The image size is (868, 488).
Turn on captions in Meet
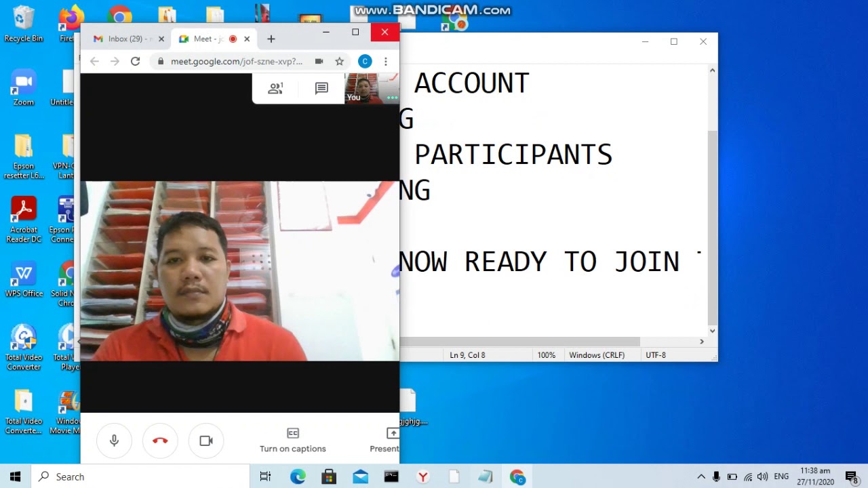coord(293,441)
